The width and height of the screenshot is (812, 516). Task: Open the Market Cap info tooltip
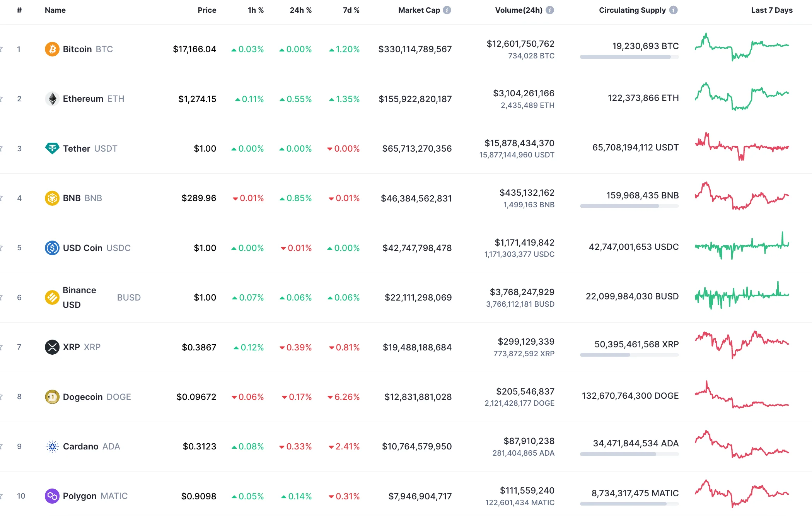pyautogui.click(x=447, y=10)
